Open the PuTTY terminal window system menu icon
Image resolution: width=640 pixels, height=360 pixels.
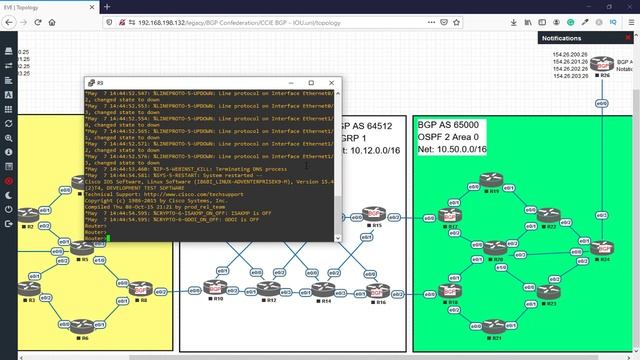[x=91, y=83]
